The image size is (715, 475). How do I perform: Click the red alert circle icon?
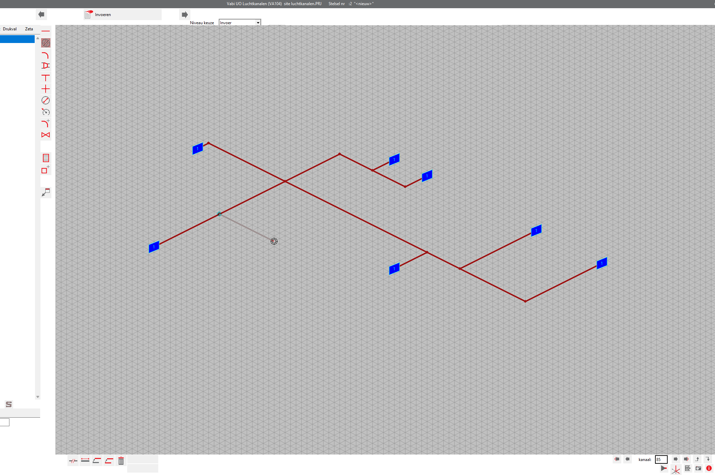(709, 468)
